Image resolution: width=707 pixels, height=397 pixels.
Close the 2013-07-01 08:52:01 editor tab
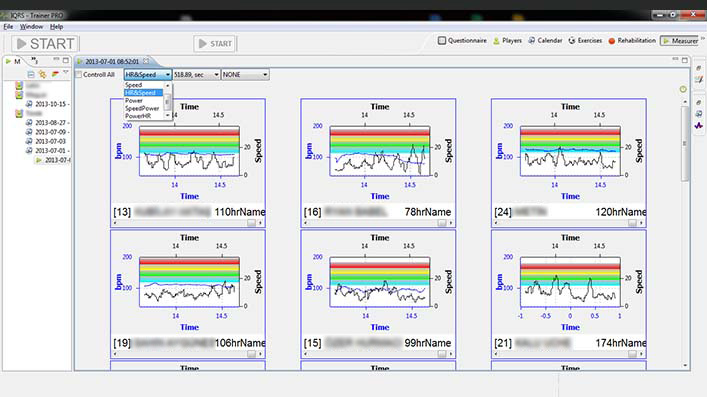pos(146,61)
